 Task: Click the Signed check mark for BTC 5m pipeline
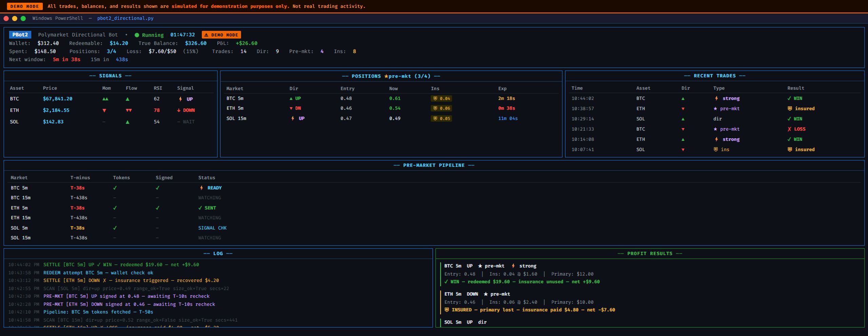157,188
